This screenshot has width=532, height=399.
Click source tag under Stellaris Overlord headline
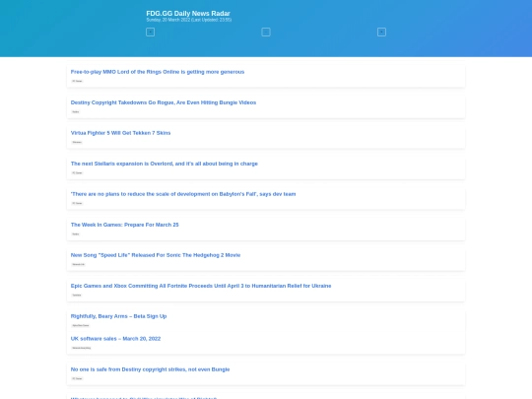(77, 172)
